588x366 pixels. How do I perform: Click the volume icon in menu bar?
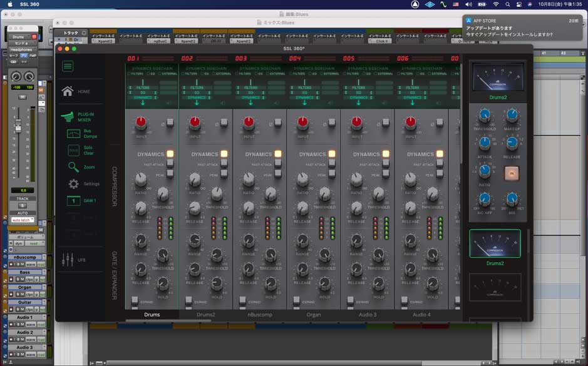469,4
